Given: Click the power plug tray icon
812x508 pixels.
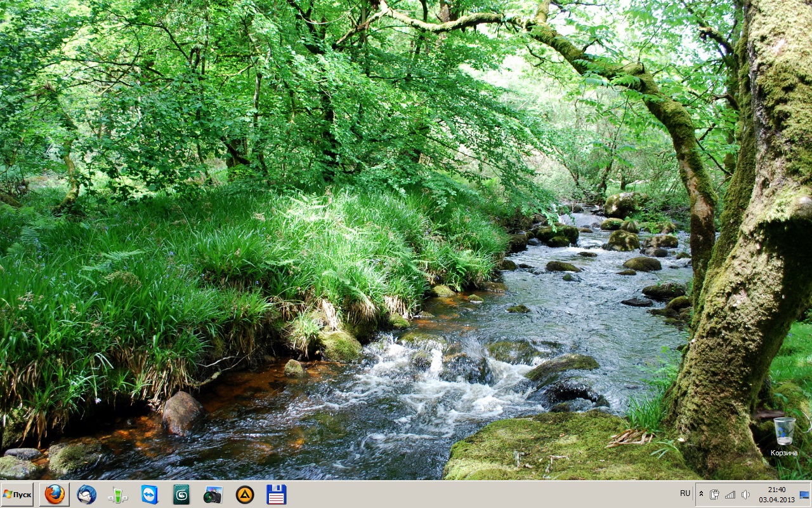Looking at the screenshot, I should pyautogui.click(x=714, y=494).
